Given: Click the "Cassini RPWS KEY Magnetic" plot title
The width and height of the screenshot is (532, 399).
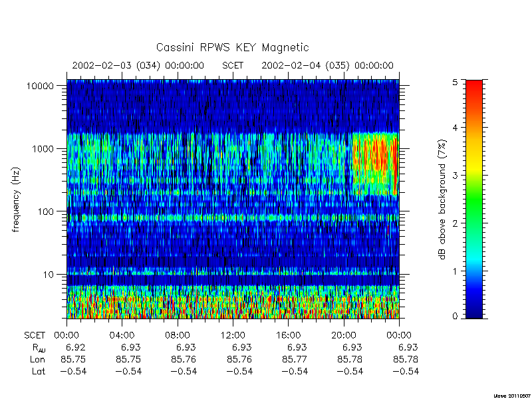Looking at the screenshot, I should (232, 47).
